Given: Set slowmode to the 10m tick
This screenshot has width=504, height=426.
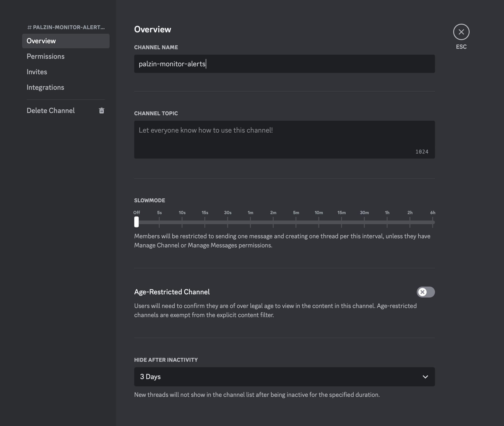Looking at the screenshot, I should [x=319, y=222].
